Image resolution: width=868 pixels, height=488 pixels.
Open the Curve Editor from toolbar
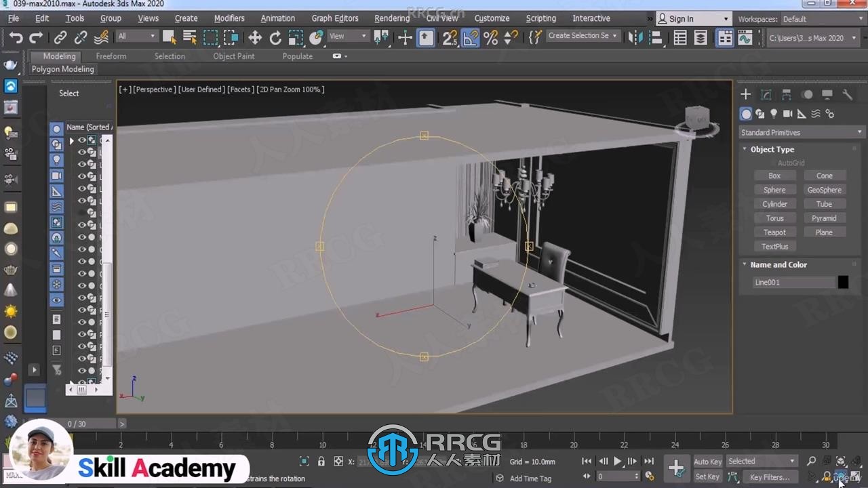(745, 38)
